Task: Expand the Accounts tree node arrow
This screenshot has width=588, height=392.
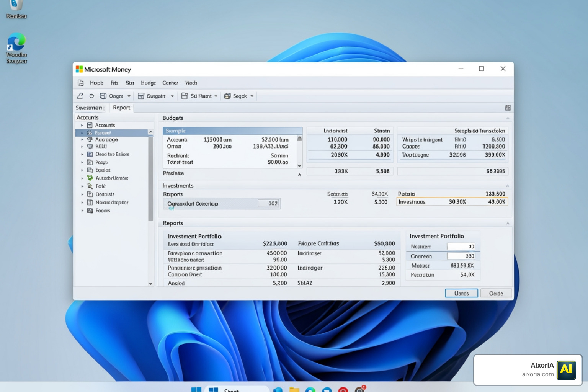Action: point(82,125)
